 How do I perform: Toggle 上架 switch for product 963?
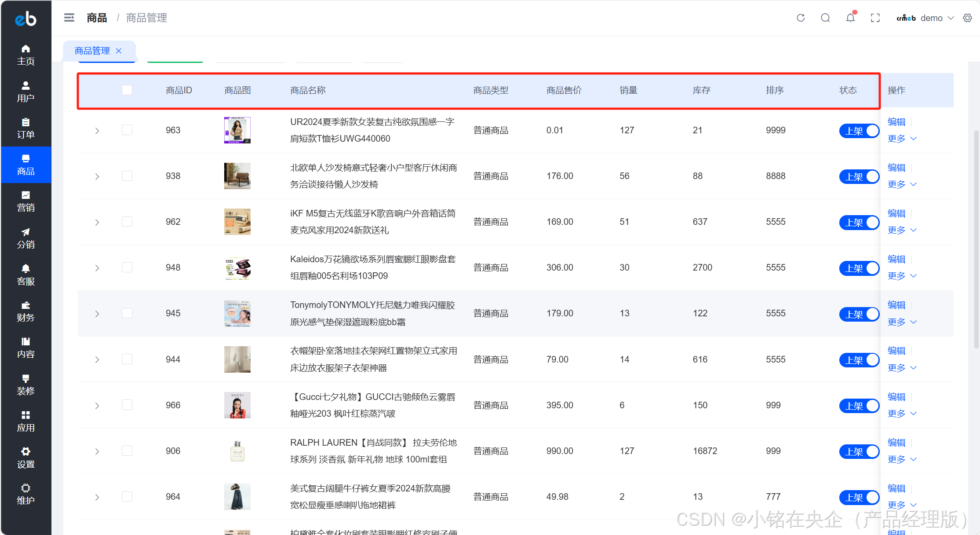click(859, 131)
